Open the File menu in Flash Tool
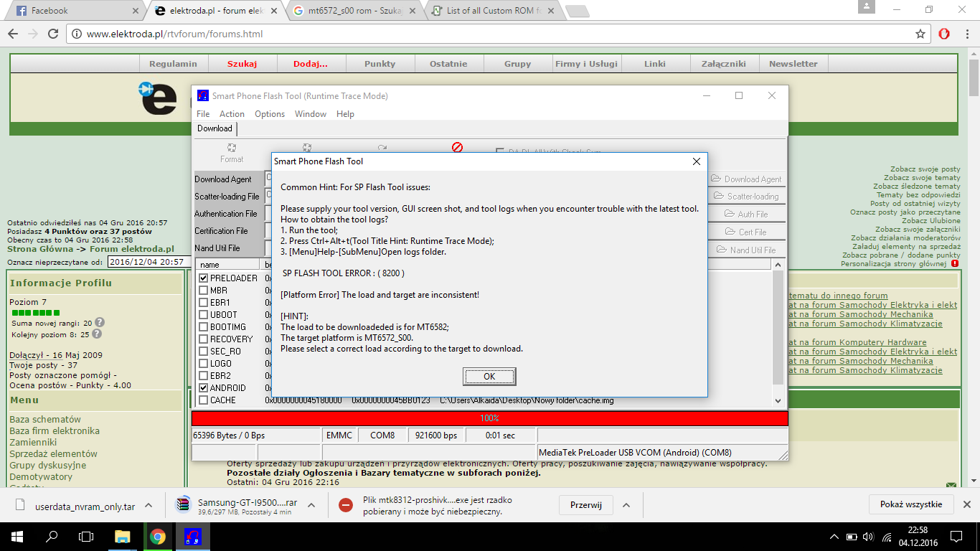 click(203, 114)
